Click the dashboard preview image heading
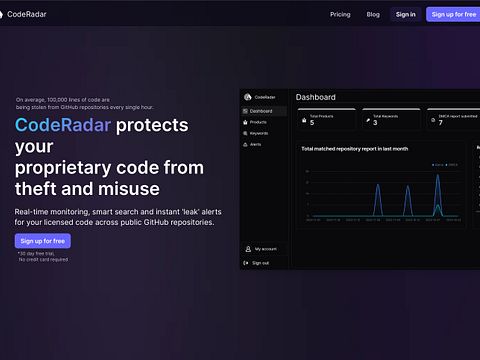480x360 pixels. (315, 97)
